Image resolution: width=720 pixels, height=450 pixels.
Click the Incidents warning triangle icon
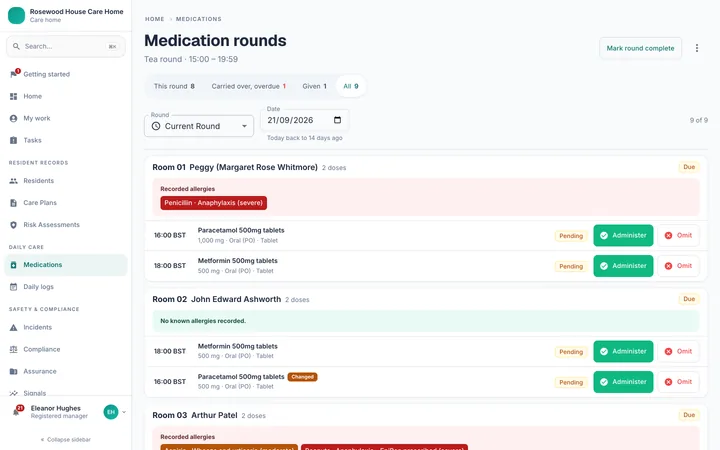pyautogui.click(x=13, y=327)
